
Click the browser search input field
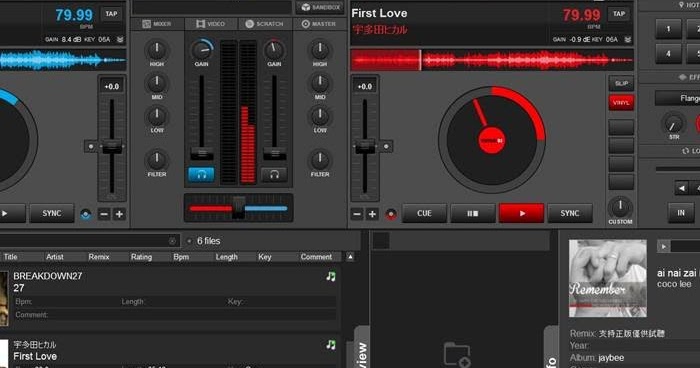pyautogui.click(x=89, y=241)
